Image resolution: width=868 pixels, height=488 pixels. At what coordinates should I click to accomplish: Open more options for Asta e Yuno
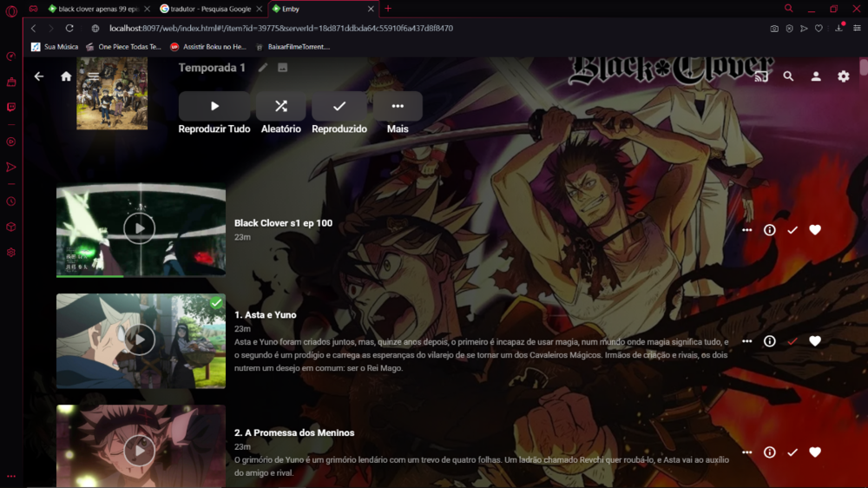tap(746, 341)
